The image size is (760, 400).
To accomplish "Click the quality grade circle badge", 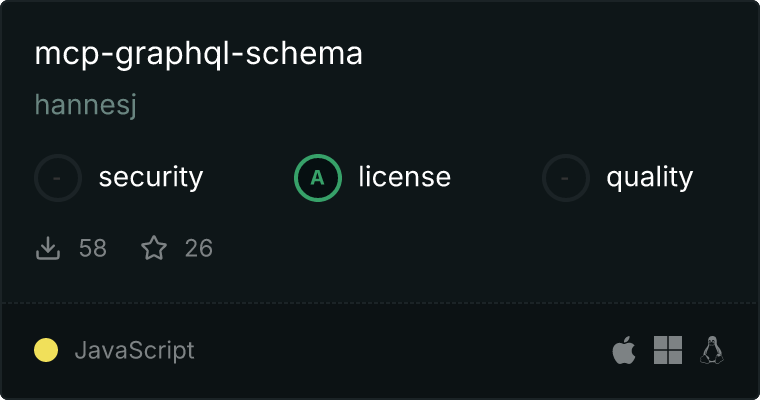I will (566, 178).
